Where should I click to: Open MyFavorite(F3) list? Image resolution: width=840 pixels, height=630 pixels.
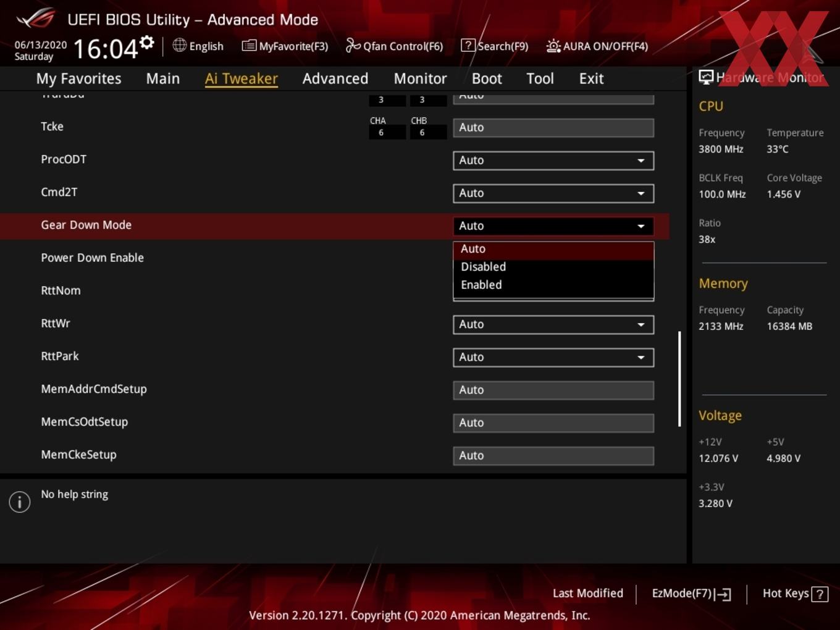[x=285, y=46]
